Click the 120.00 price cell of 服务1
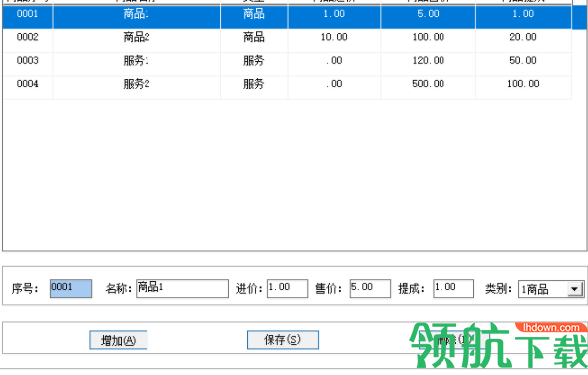The image size is (588, 375). [429, 64]
